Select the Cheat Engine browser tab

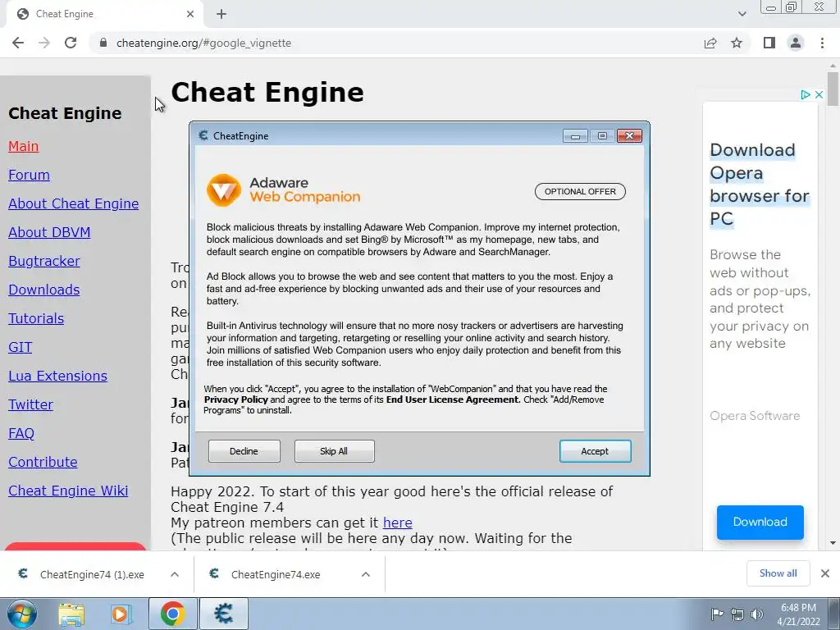click(x=104, y=14)
